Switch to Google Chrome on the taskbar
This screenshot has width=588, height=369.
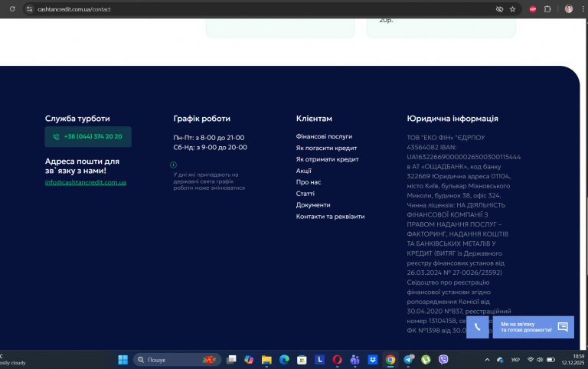point(390,360)
